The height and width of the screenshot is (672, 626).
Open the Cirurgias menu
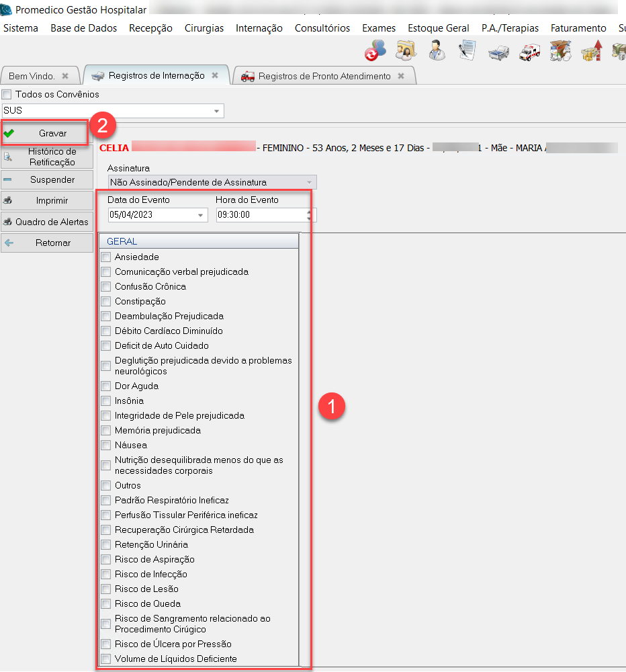point(204,28)
